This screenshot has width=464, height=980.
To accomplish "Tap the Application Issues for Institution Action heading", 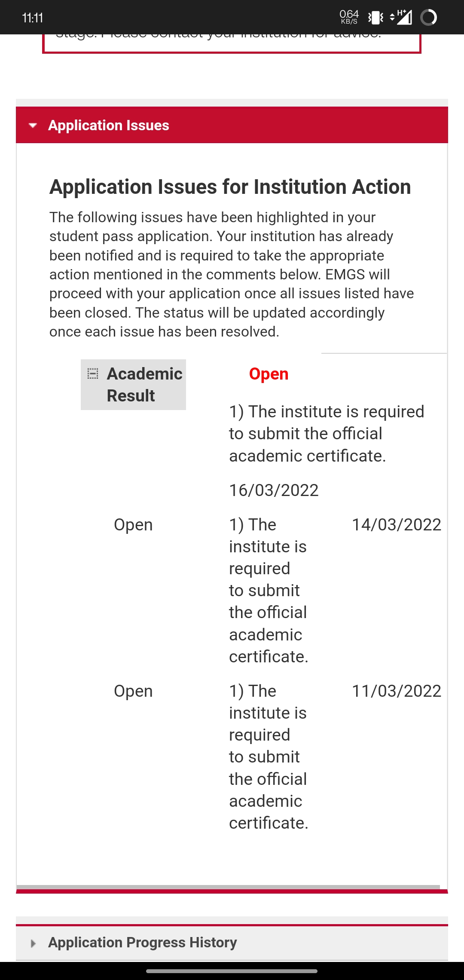I will click(230, 187).
